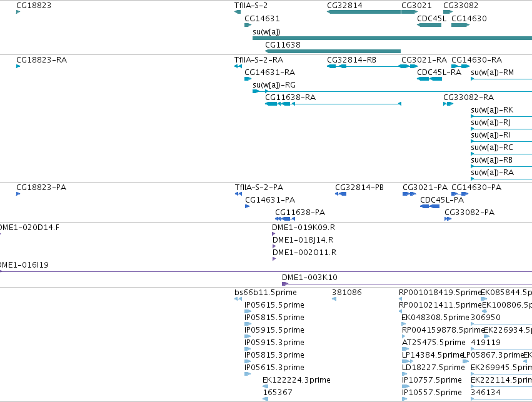Click EST AT25475.5prime
Image resolution: width=532 pixels, height=402 pixels.
click(x=434, y=343)
